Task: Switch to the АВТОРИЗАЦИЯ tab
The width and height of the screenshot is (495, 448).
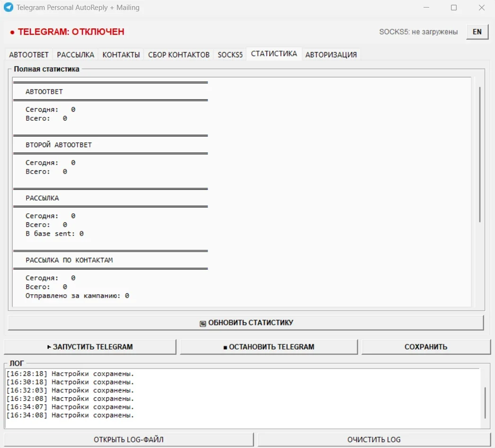Action: pyautogui.click(x=331, y=54)
